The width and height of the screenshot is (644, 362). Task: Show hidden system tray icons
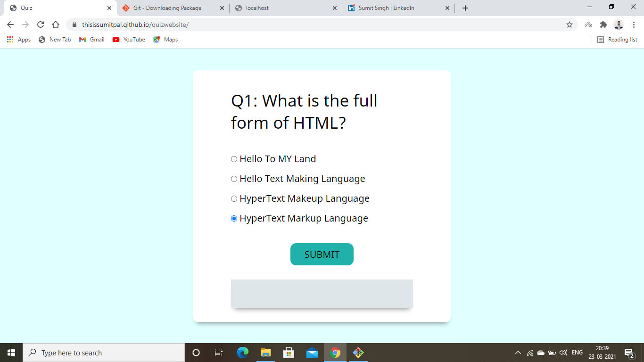tap(518, 353)
